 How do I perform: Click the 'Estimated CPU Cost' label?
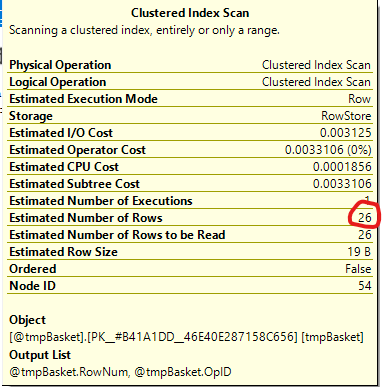point(64,167)
